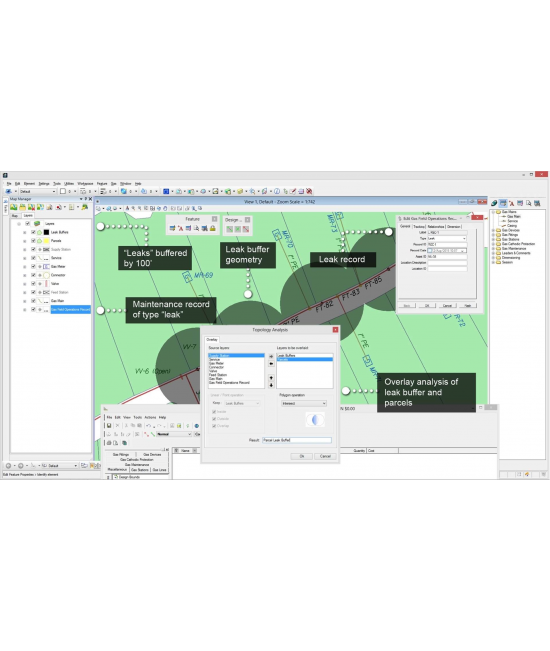Click the info circle icon in main toolbar

pyautogui.click(x=277, y=191)
